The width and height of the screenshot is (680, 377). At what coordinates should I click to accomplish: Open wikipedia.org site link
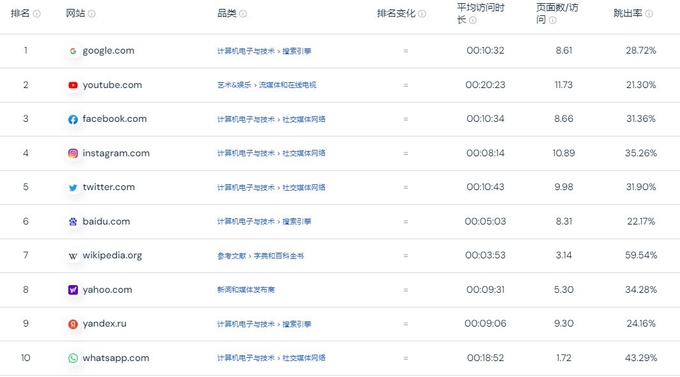coord(112,256)
